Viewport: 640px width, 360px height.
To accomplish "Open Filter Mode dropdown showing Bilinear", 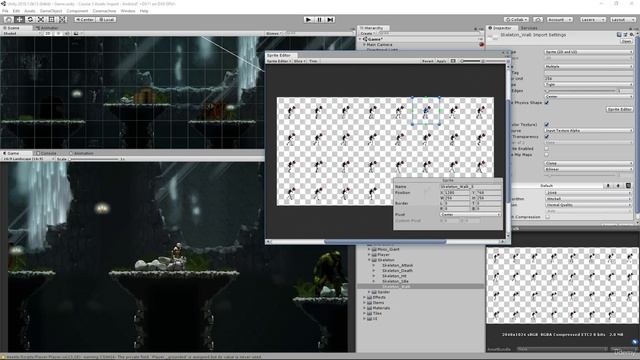I will tap(589, 169).
